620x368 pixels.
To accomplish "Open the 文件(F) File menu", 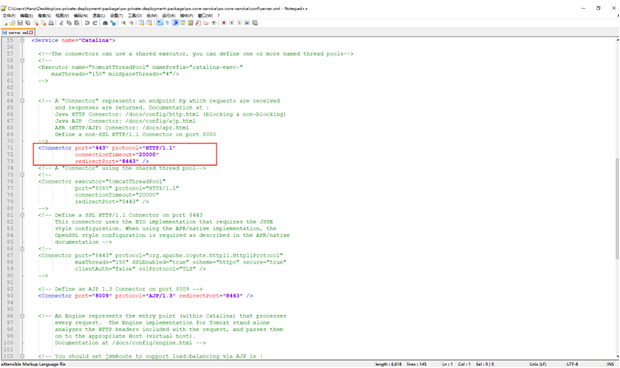I will pos(9,15).
